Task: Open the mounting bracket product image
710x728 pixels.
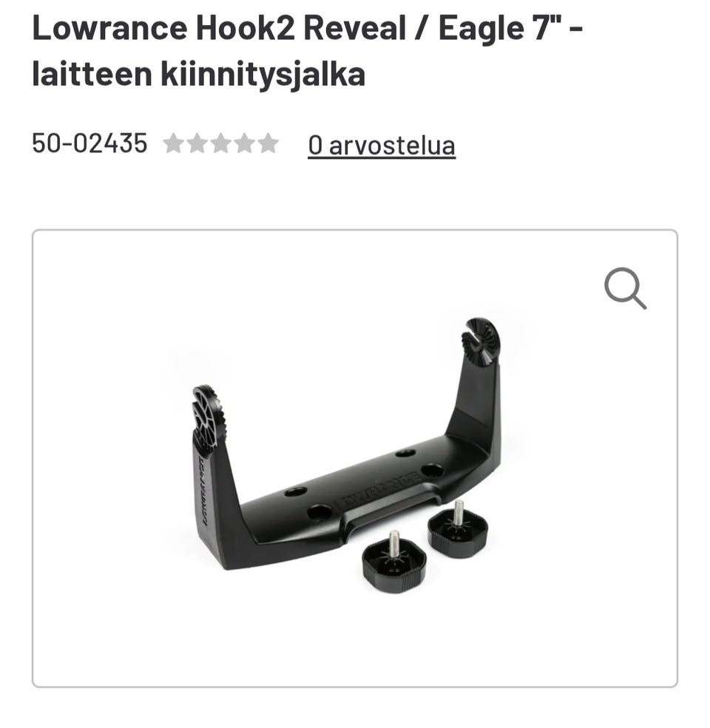Action: [x=354, y=458]
